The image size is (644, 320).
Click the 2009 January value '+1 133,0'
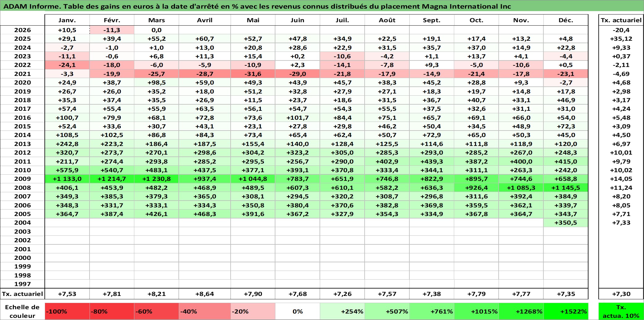[x=67, y=179]
